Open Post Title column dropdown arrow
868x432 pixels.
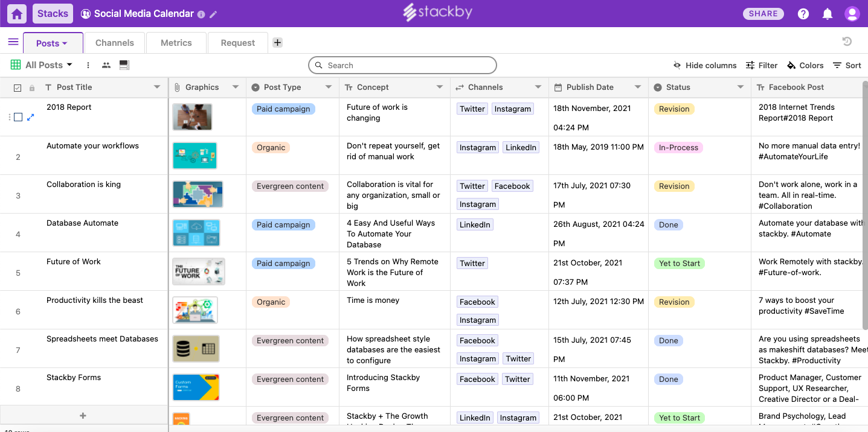pyautogui.click(x=157, y=87)
